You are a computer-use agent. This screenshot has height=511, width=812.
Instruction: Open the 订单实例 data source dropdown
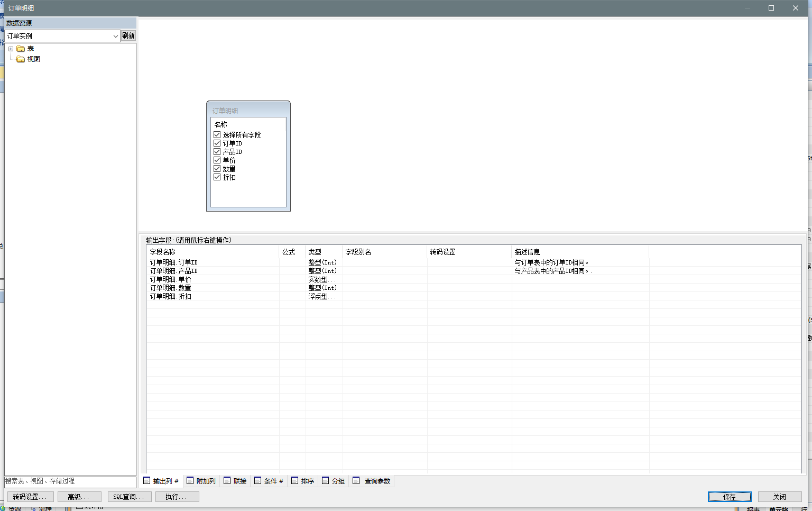115,36
